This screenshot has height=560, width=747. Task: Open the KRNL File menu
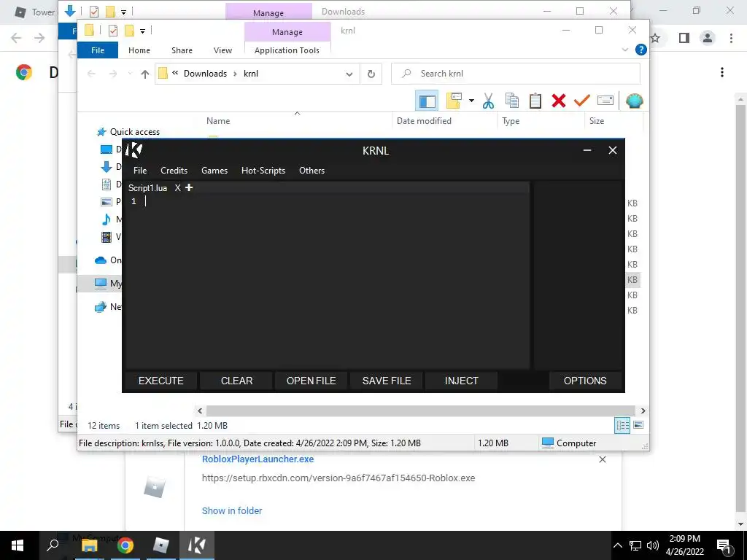(140, 171)
